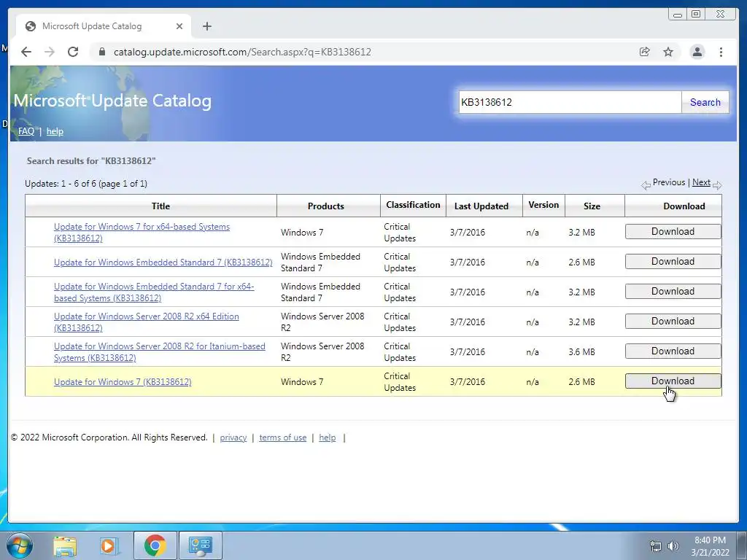Click the Search button
This screenshot has width=747, height=560.
[705, 102]
